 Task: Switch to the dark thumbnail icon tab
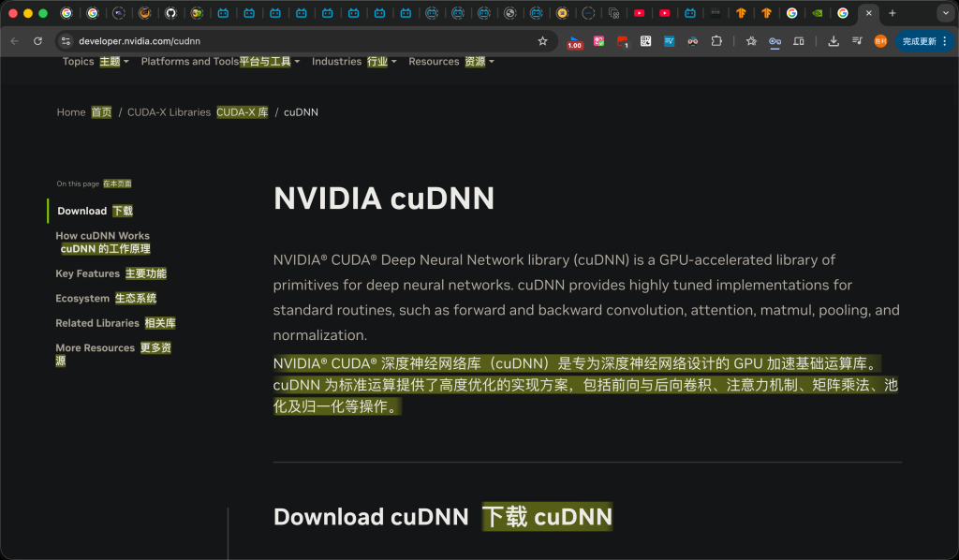(x=716, y=13)
